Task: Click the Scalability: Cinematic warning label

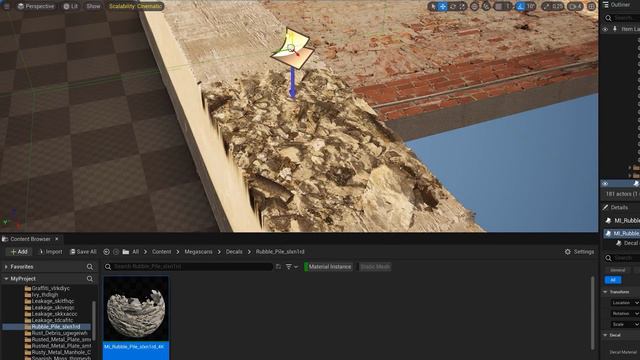Action: tap(136, 6)
